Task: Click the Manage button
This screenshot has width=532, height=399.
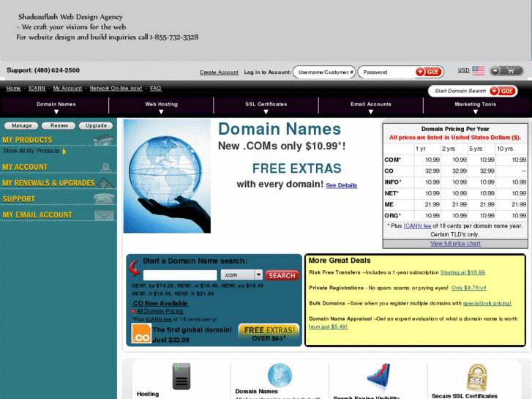Action: tap(21, 126)
